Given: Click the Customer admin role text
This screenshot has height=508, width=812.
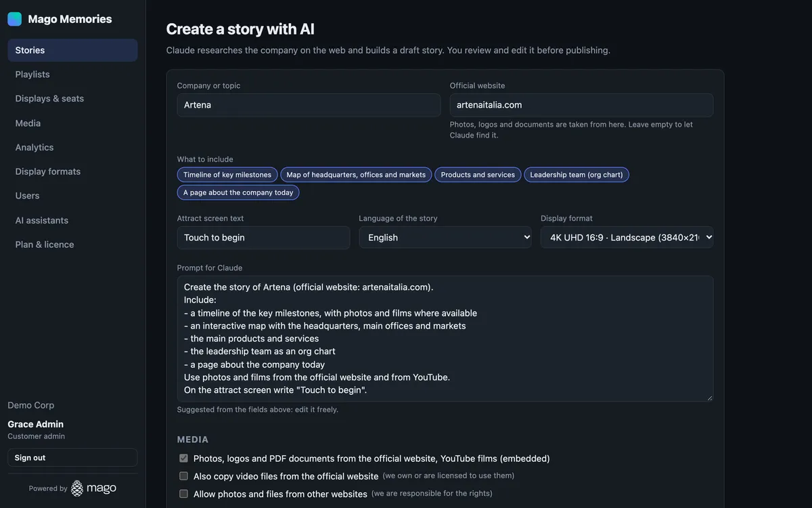Looking at the screenshot, I should 36,436.
